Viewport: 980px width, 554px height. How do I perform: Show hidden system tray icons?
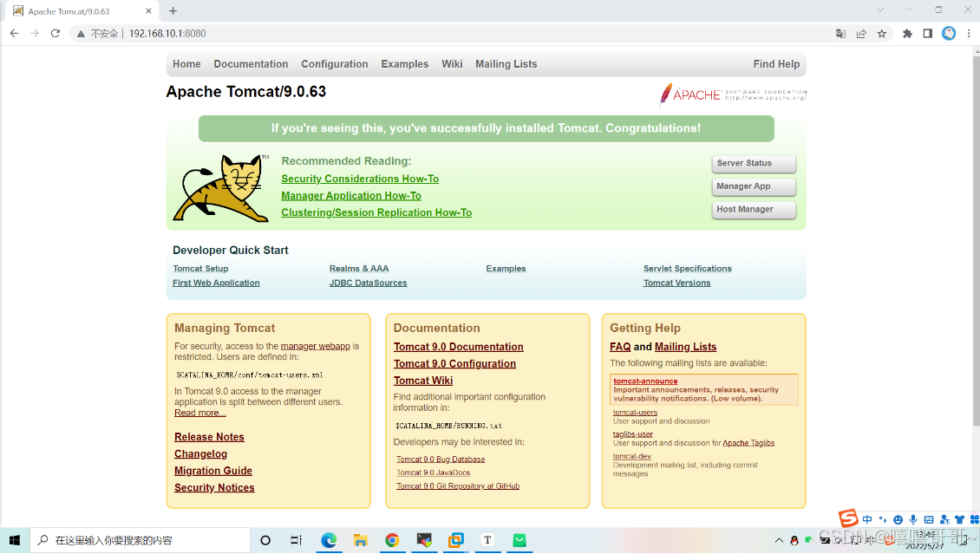click(x=779, y=541)
